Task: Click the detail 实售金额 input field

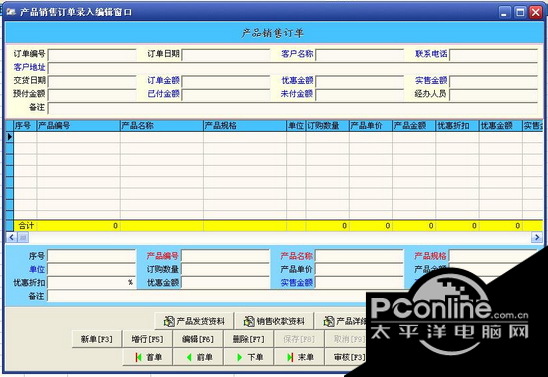Action: (359, 283)
